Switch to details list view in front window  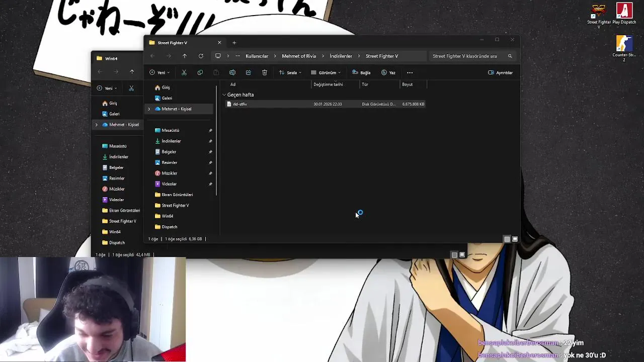point(507,239)
